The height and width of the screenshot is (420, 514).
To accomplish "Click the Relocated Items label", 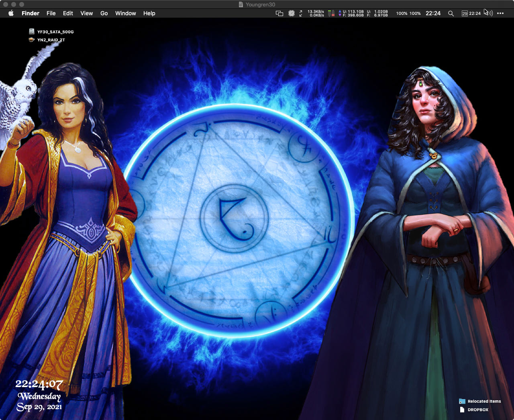I will point(484,401).
